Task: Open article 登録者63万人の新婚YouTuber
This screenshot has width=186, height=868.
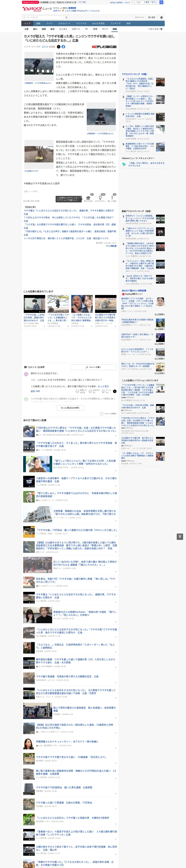Action: (x=85, y=613)
